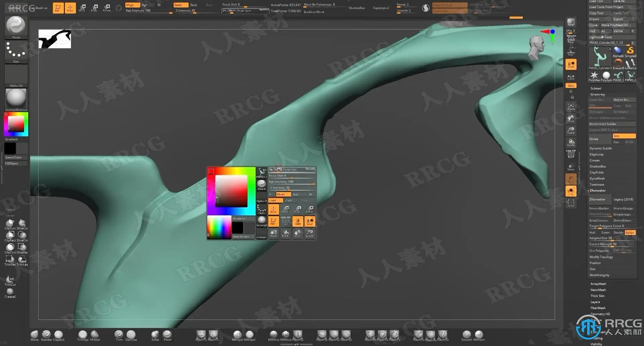Pick the ClipCurve brush
Viewport: 644px width, 346px height.
pyautogui.click(x=10, y=224)
